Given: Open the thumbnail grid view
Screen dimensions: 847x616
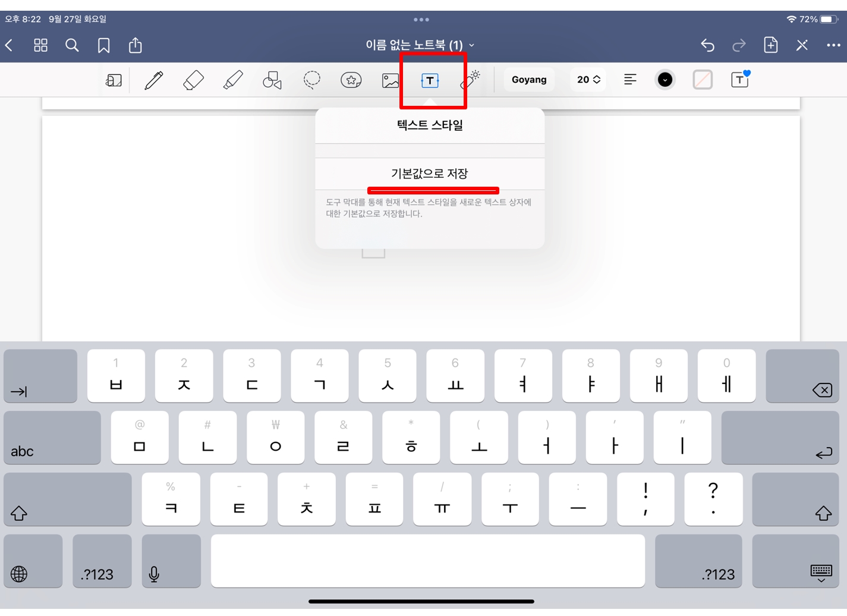Looking at the screenshot, I should point(40,45).
